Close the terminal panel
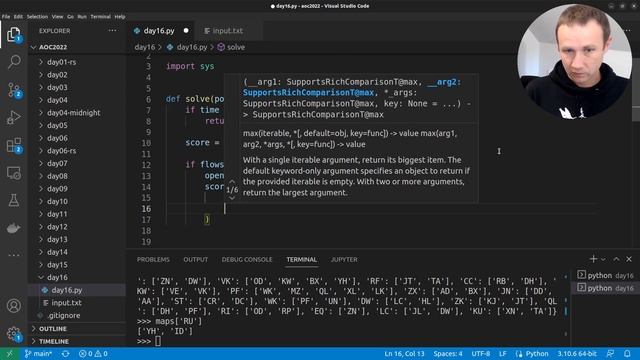This screenshot has height=360, width=640. (x=629, y=259)
